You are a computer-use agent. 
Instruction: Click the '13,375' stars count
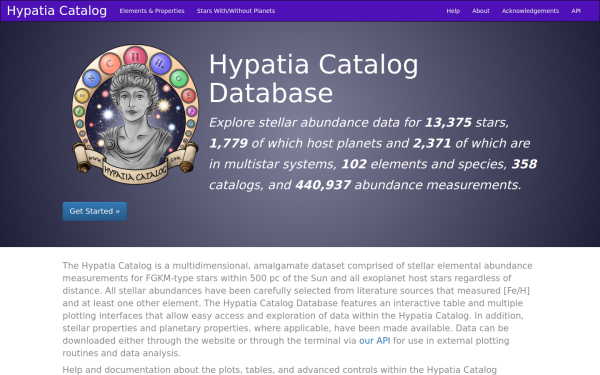click(x=448, y=122)
